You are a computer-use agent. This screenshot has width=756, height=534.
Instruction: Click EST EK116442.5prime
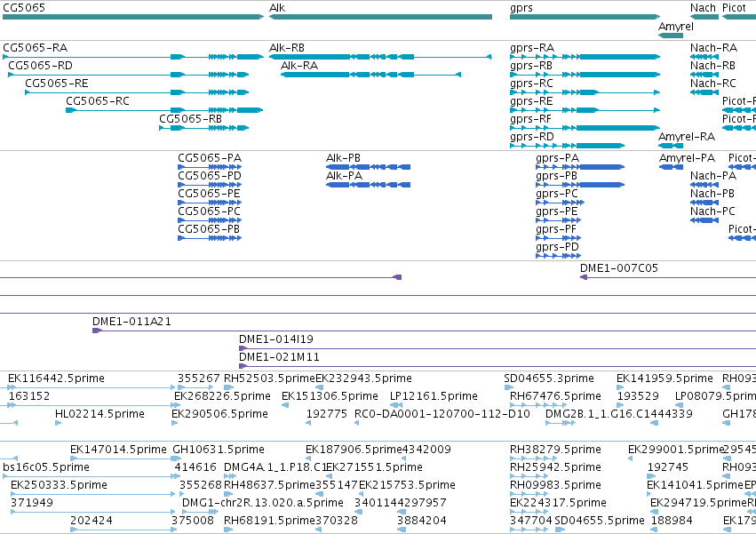click(x=56, y=379)
